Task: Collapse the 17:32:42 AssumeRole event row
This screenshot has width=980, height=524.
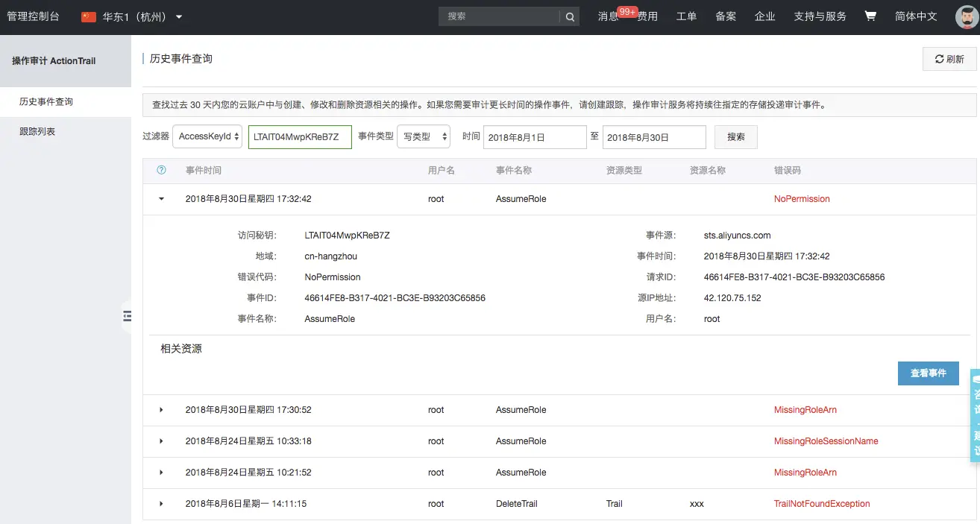Action: click(161, 199)
